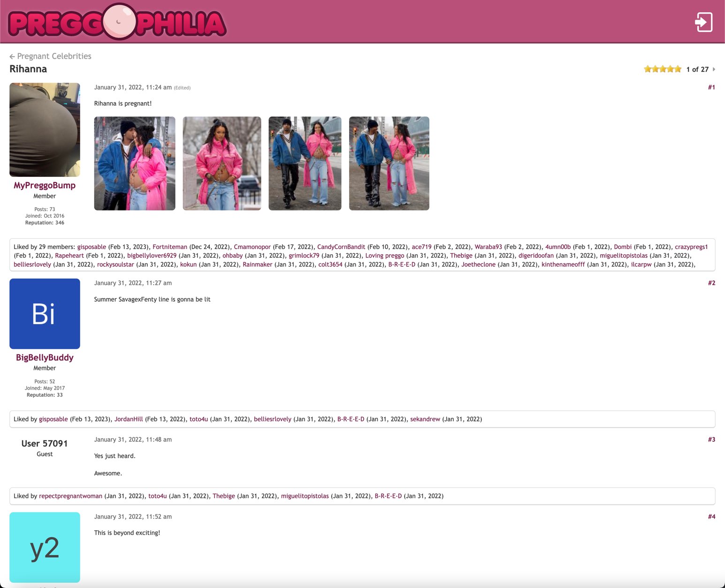
Task: Open Fortniteman's profile from the likes list
Action: point(170,247)
